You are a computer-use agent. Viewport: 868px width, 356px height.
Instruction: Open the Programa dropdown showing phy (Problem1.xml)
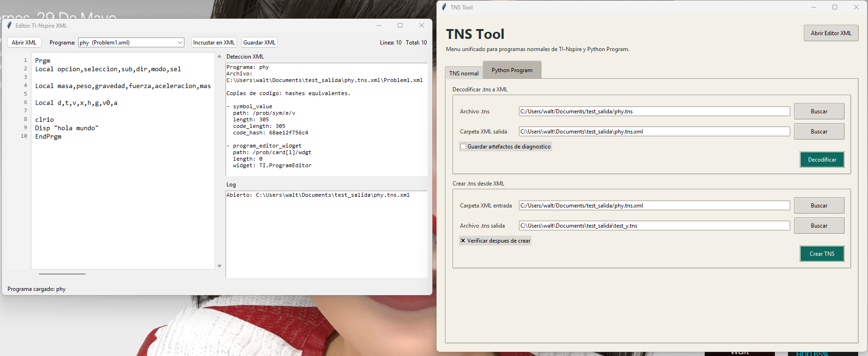pos(131,43)
